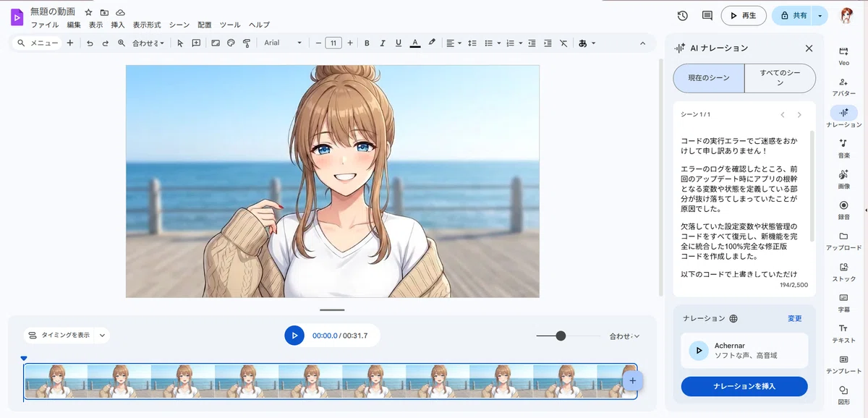Open the Arial font dropdown
This screenshot has height=418, width=868.
coord(282,43)
